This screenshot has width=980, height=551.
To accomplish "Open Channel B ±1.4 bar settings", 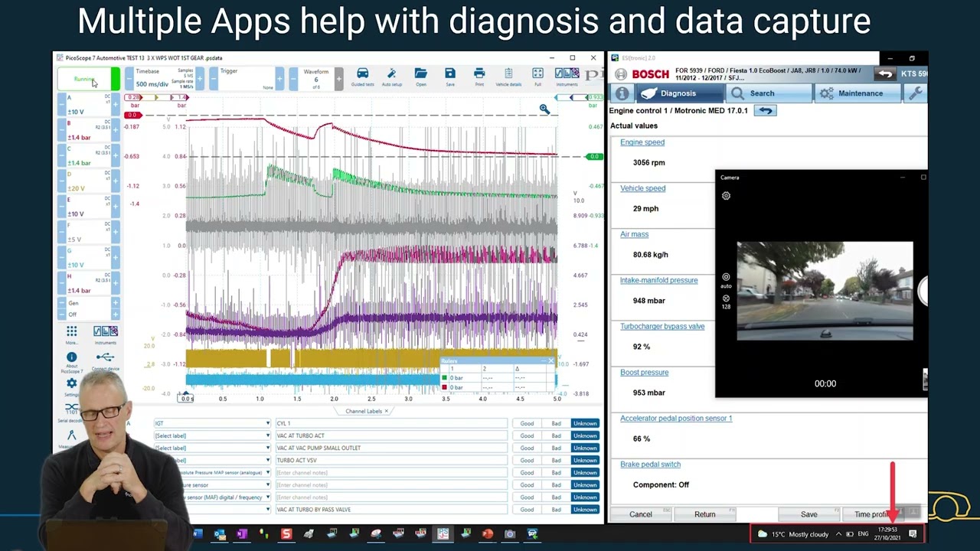I will pyautogui.click(x=89, y=131).
